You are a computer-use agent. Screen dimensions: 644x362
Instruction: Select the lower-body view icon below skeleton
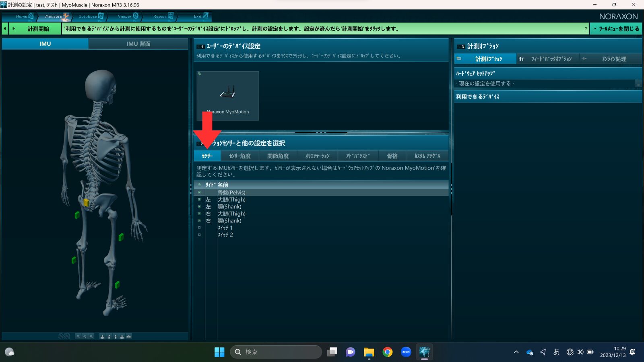coord(109,336)
